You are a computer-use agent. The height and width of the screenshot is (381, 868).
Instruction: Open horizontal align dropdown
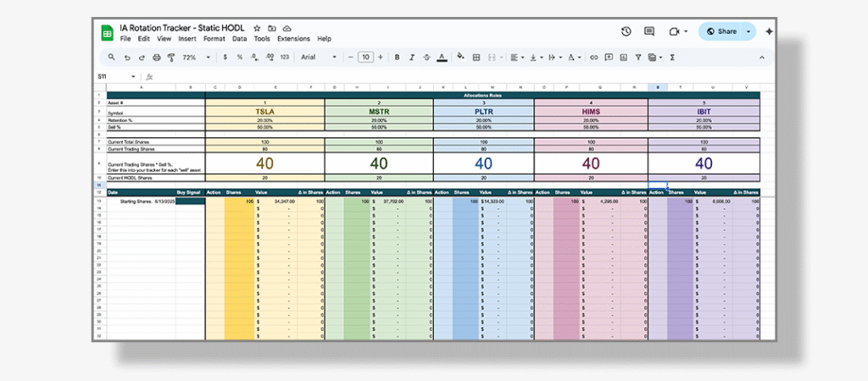[x=517, y=57]
